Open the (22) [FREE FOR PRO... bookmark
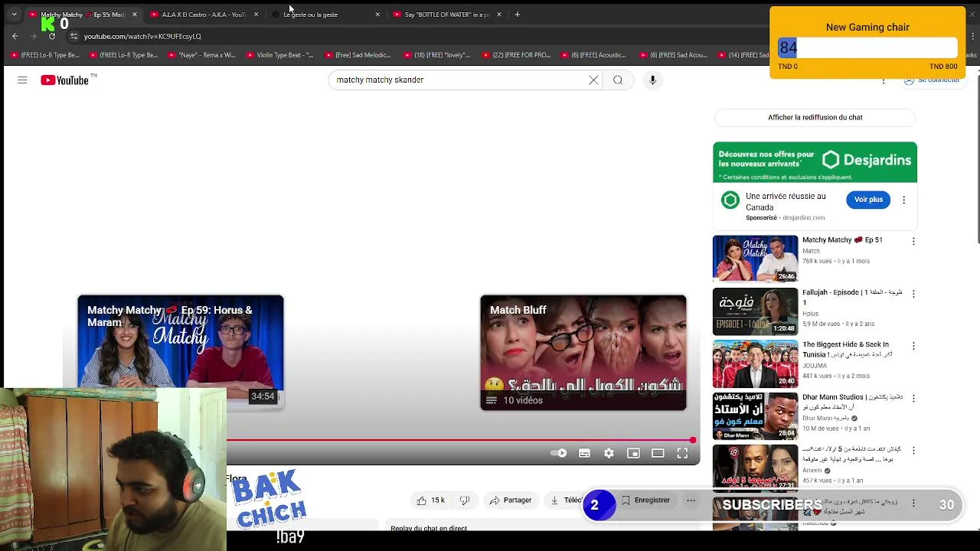The image size is (980, 551). point(515,55)
